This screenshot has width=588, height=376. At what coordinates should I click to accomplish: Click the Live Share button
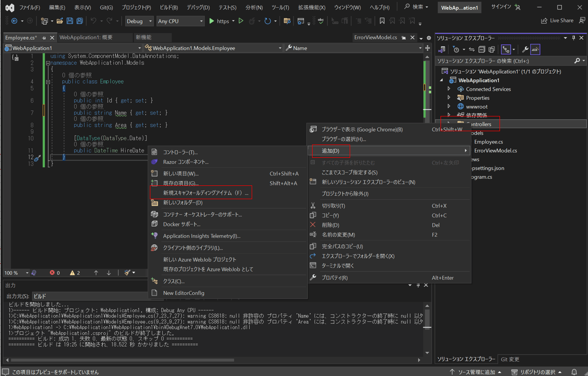(557, 20)
